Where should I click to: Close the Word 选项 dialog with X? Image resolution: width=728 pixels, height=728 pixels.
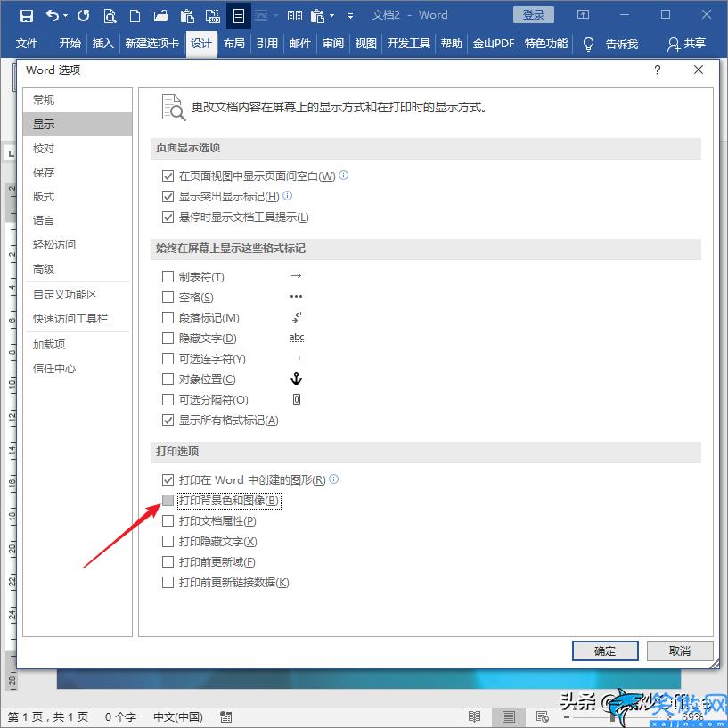click(x=699, y=70)
